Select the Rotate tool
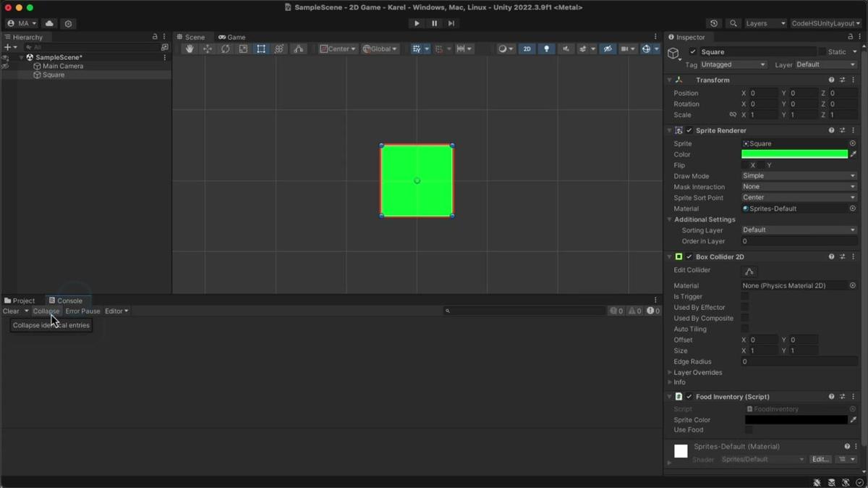 (x=225, y=49)
